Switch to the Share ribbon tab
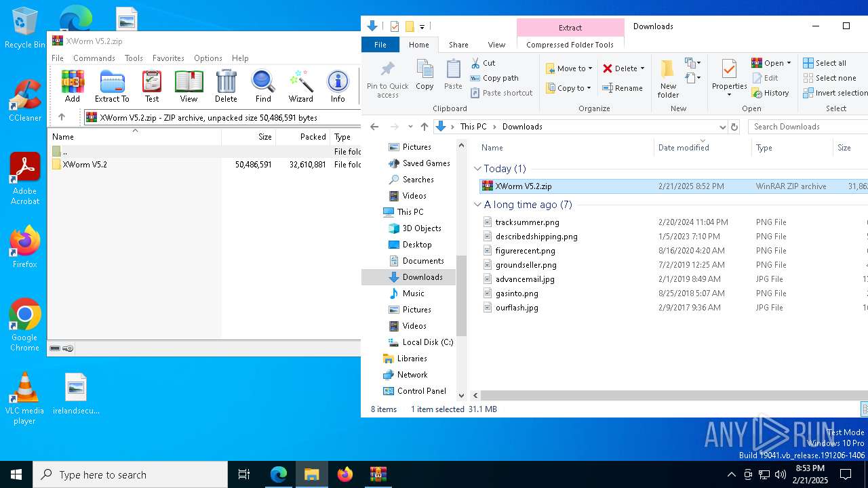Image resolution: width=868 pixels, height=488 pixels. coord(458,45)
